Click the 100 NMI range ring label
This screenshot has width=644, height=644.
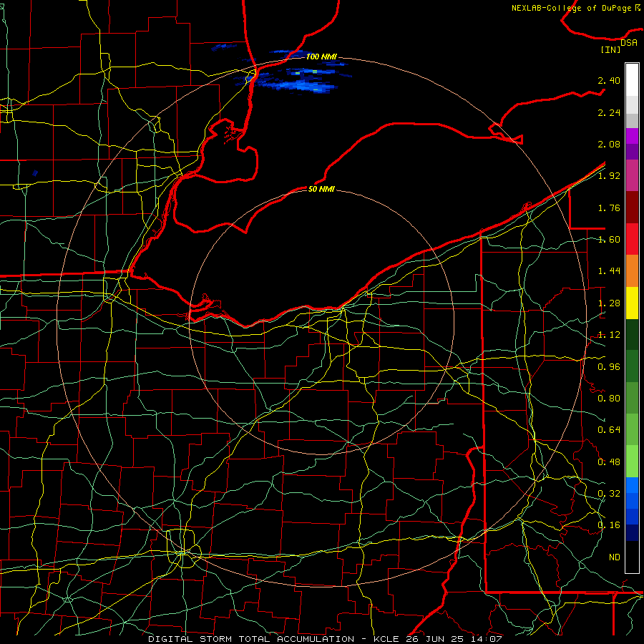click(321, 57)
